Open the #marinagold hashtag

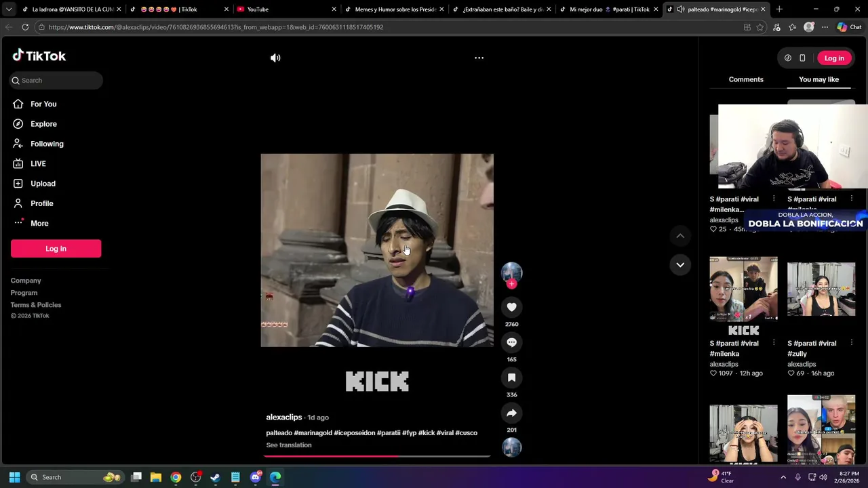pyautogui.click(x=313, y=433)
